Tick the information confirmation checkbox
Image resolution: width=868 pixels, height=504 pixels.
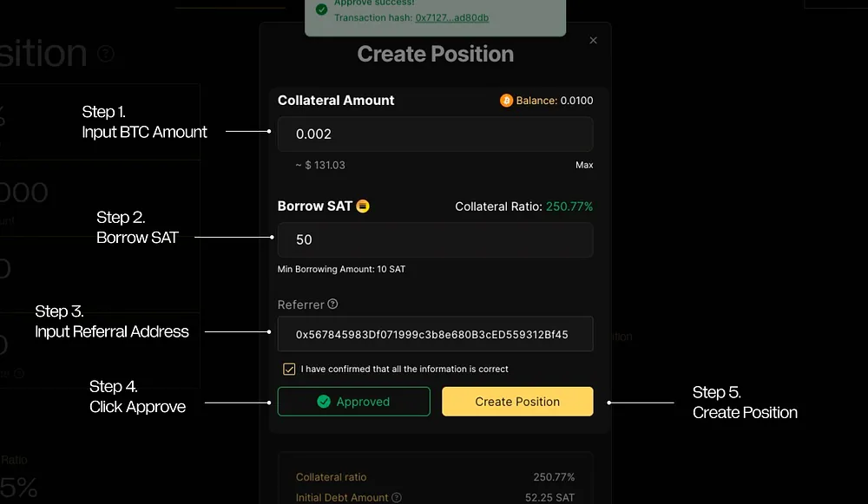(290, 369)
